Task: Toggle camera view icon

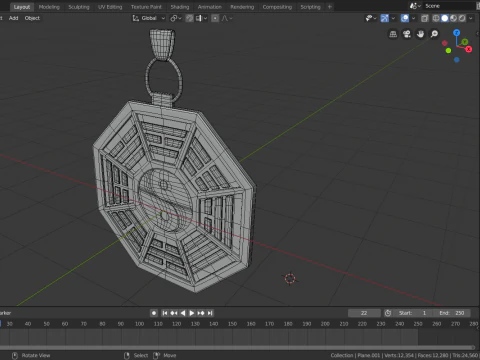Action: point(407,34)
